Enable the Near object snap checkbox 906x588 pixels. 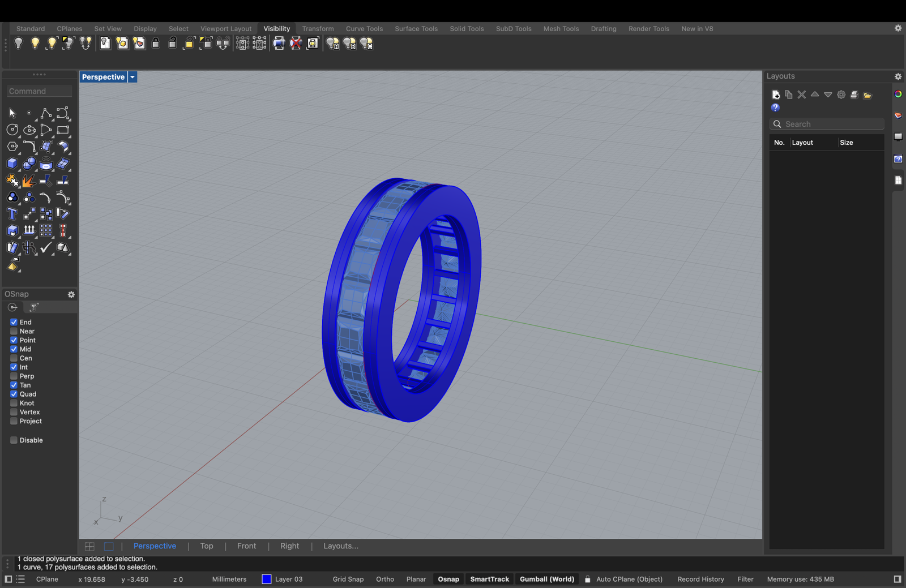[14, 331]
